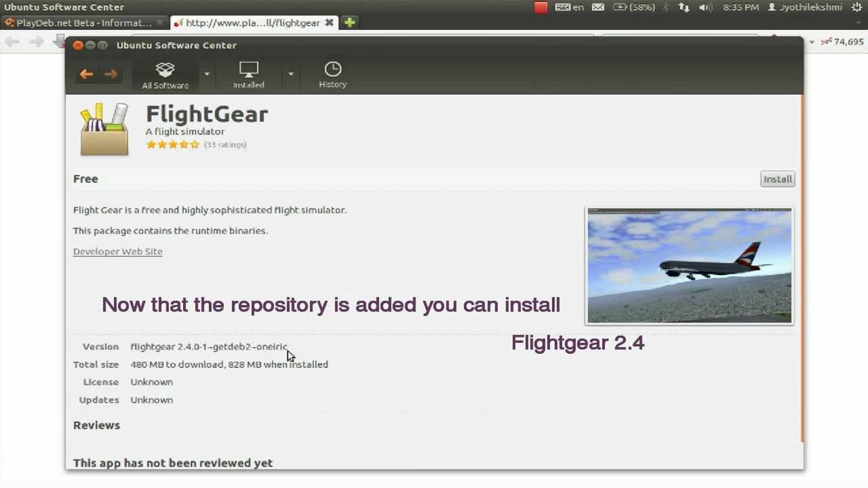Open the network connection indicator
868x488 pixels.
[x=684, y=7]
